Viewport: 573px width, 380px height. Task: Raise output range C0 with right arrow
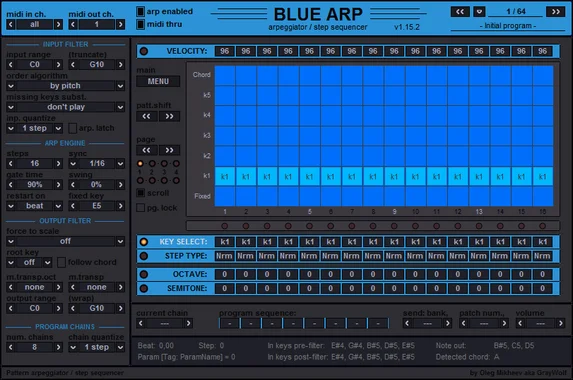(58, 308)
